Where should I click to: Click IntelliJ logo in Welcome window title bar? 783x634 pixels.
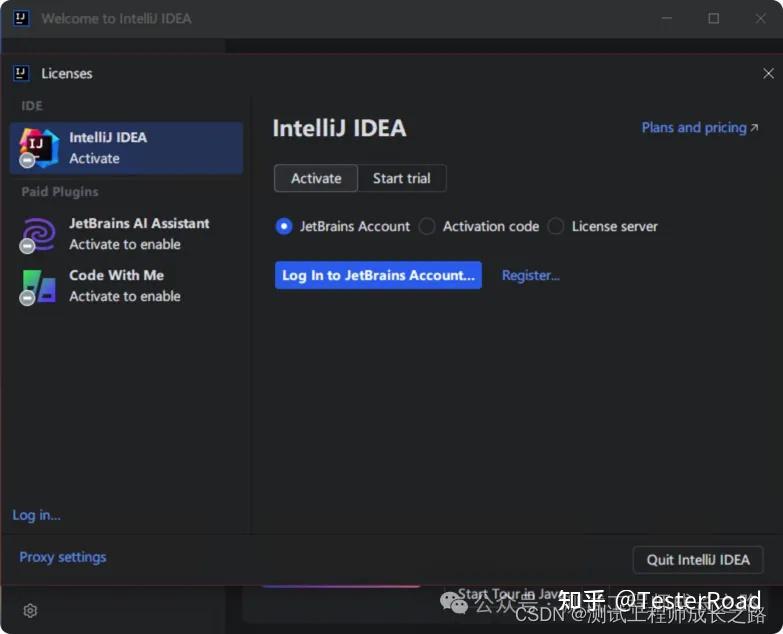[21, 18]
